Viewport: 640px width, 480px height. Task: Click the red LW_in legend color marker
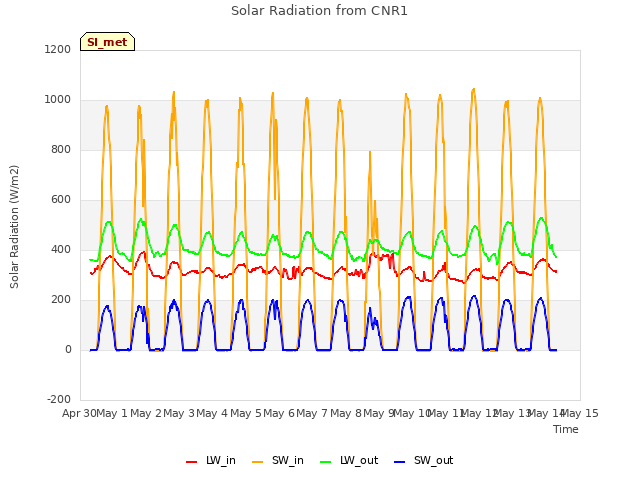point(191,462)
